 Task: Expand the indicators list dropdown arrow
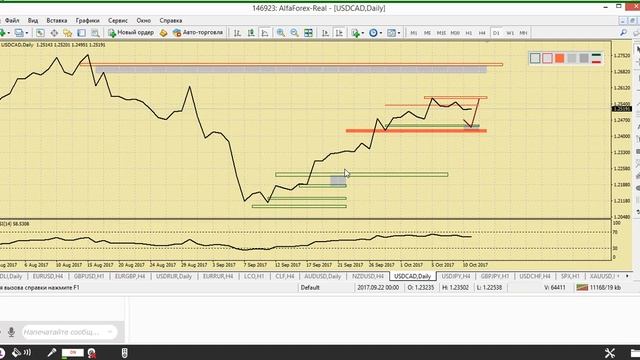(362, 33)
